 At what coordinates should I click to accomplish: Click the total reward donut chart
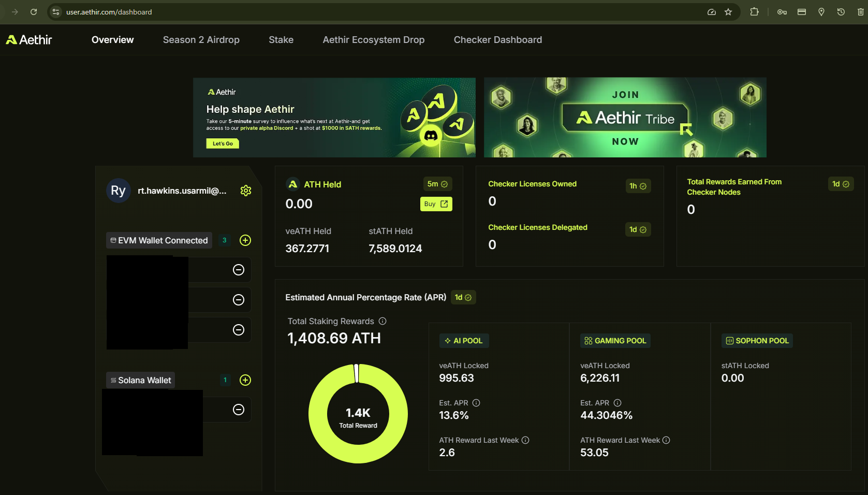tap(358, 414)
